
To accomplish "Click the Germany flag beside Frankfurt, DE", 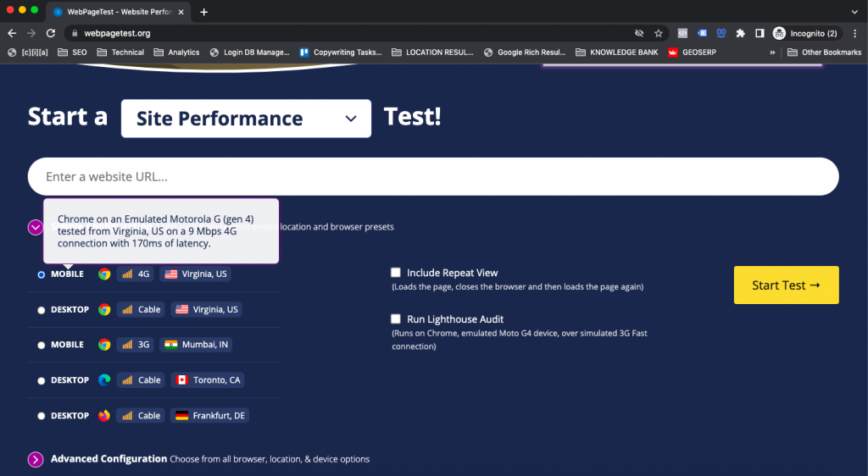I will tap(181, 416).
